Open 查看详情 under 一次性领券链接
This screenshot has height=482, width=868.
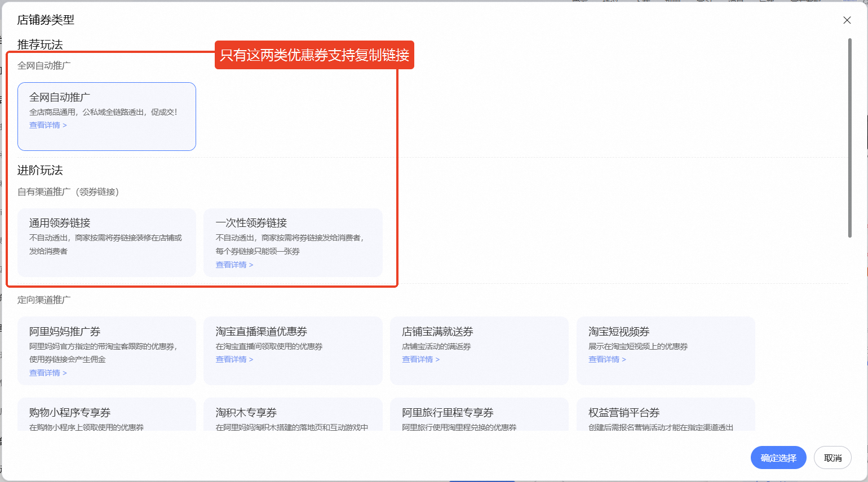pos(234,265)
